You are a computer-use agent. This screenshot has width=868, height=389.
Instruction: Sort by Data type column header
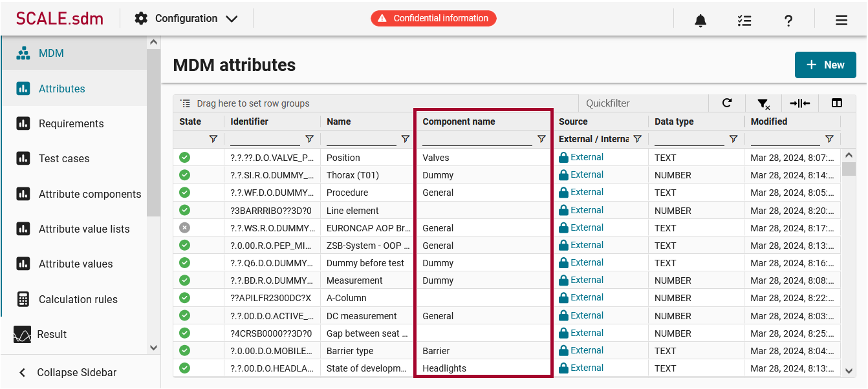[674, 121]
